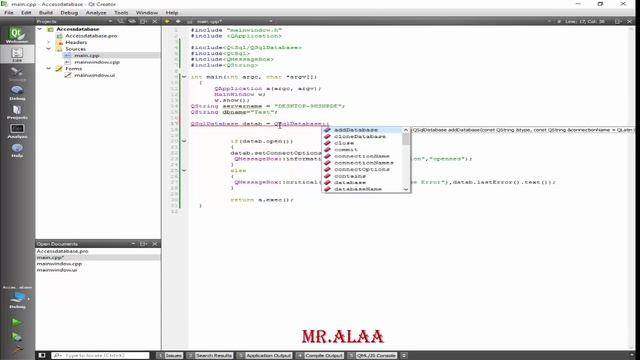Switch to Debug mode in the sidebar
640x360 pixels.
(17, 93)
